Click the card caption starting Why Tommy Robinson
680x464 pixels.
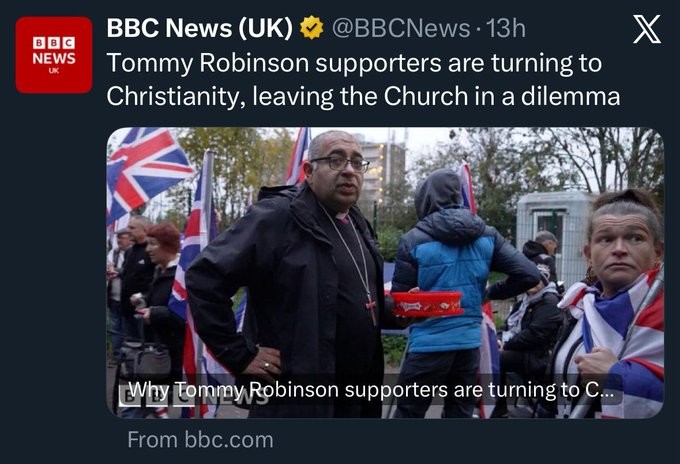[x=371, y=389]
